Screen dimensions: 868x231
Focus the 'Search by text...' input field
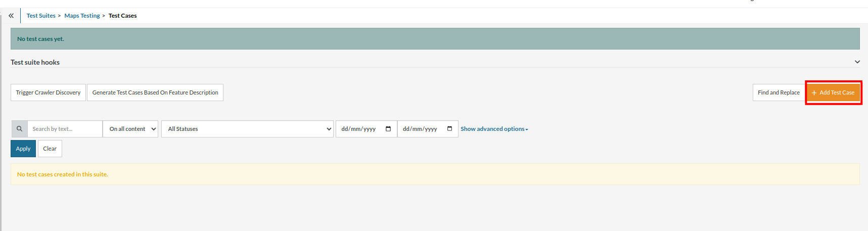pyautogui.click(x=65, y=129)
